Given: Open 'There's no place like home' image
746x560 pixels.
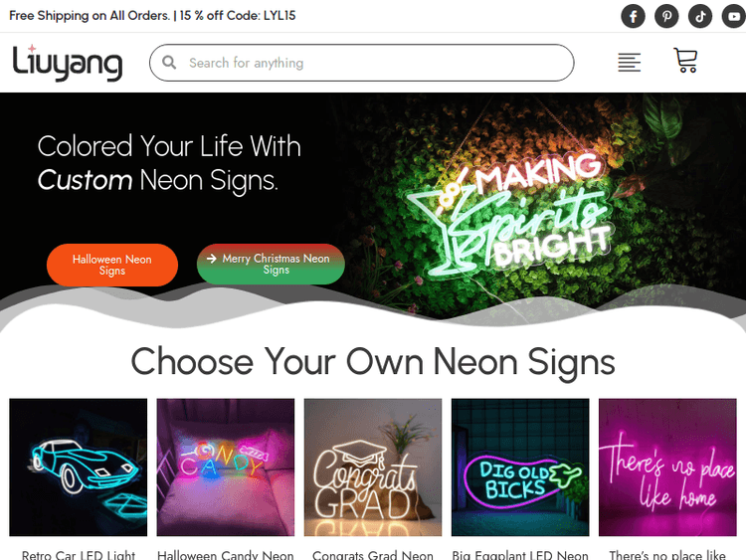Looking at the screenshot, I should [667, 467].
